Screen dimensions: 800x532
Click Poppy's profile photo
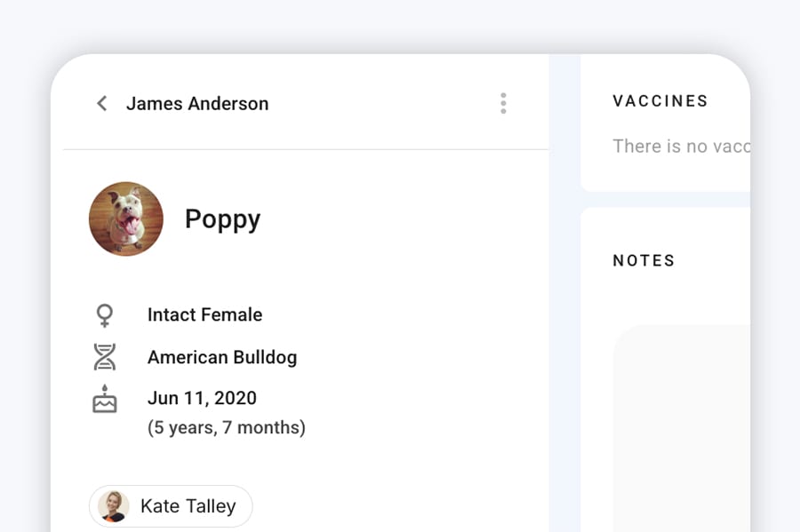[126, 218]
